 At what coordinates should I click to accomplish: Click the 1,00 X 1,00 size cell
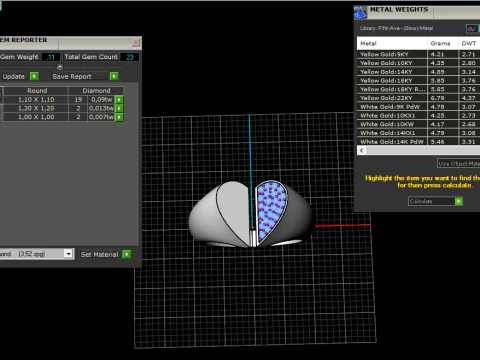(36, 117)
